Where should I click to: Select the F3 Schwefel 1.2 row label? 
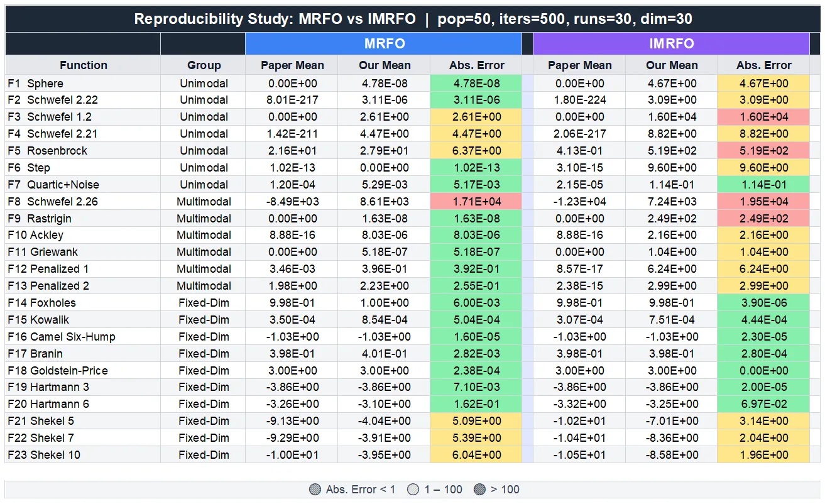click(x=50, y=117)
